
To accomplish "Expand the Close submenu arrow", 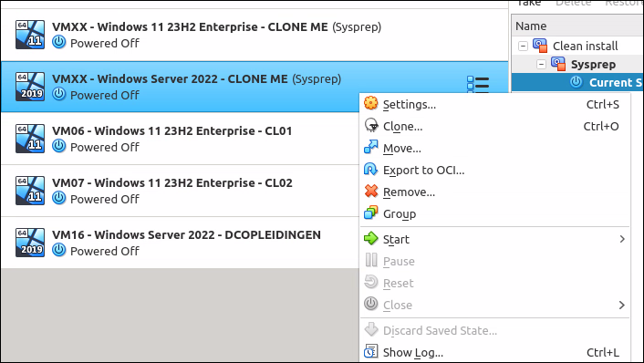I will pyautogui.click(x=622, y=306).
